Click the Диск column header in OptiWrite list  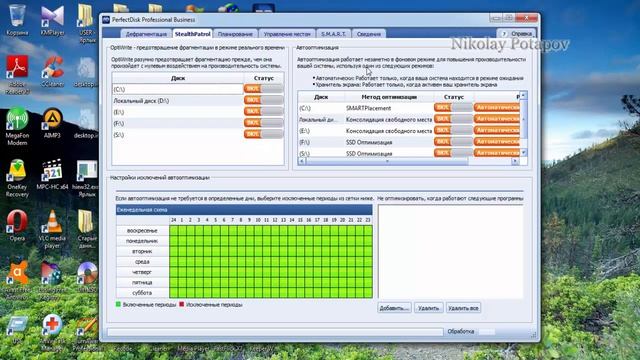[178, 78]
